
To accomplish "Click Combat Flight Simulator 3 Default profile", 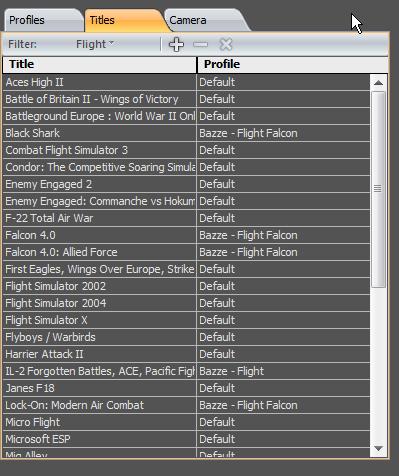I will 283,150.
